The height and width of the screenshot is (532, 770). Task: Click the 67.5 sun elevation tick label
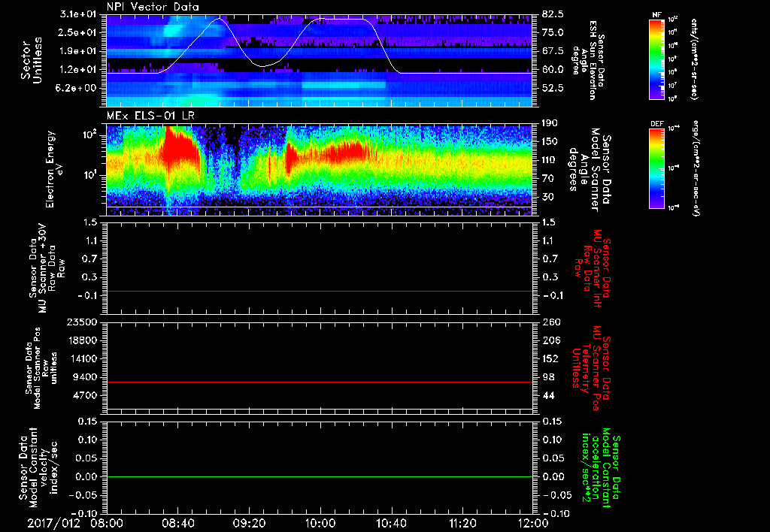point(553,51)
